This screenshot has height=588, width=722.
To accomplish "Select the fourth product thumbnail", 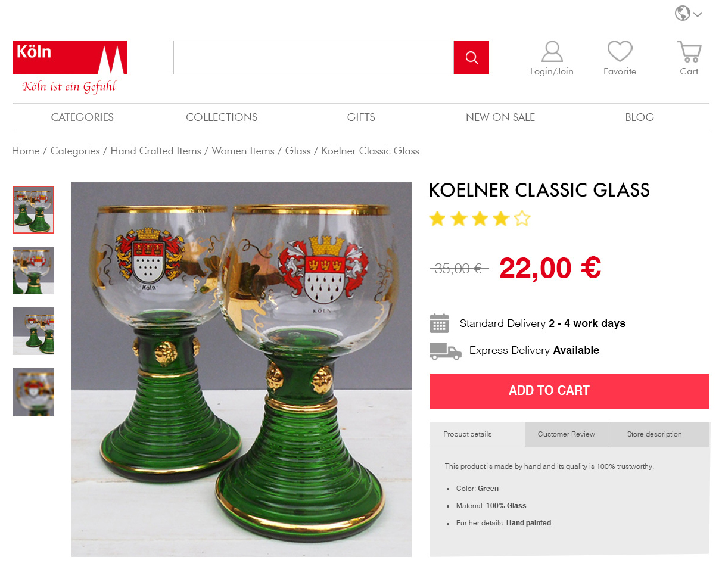I will (33, 392).
